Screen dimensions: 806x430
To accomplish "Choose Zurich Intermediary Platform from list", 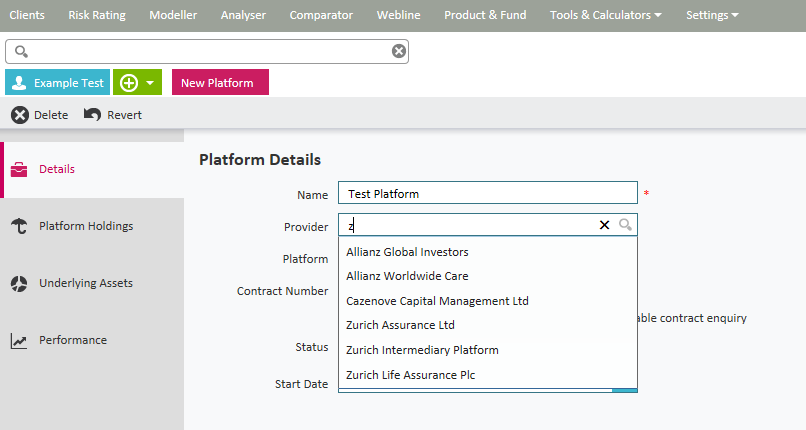I will point(422,350).
